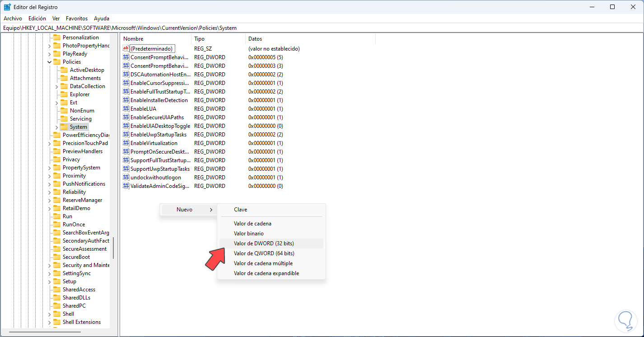
Task: Select the EnableFullTrustStartupT value name
Action: point(160,91)
